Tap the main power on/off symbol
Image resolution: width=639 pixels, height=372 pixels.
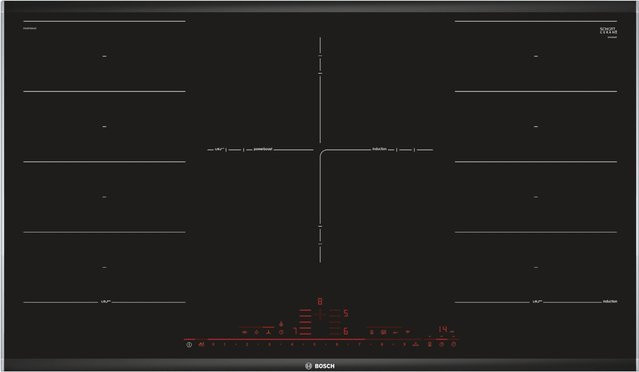[189, 345]
